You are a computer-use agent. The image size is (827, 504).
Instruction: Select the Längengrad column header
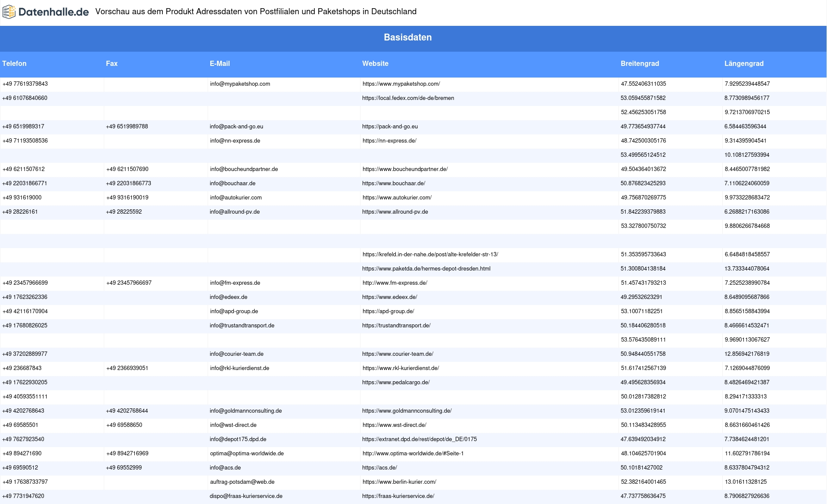point(744,63)
